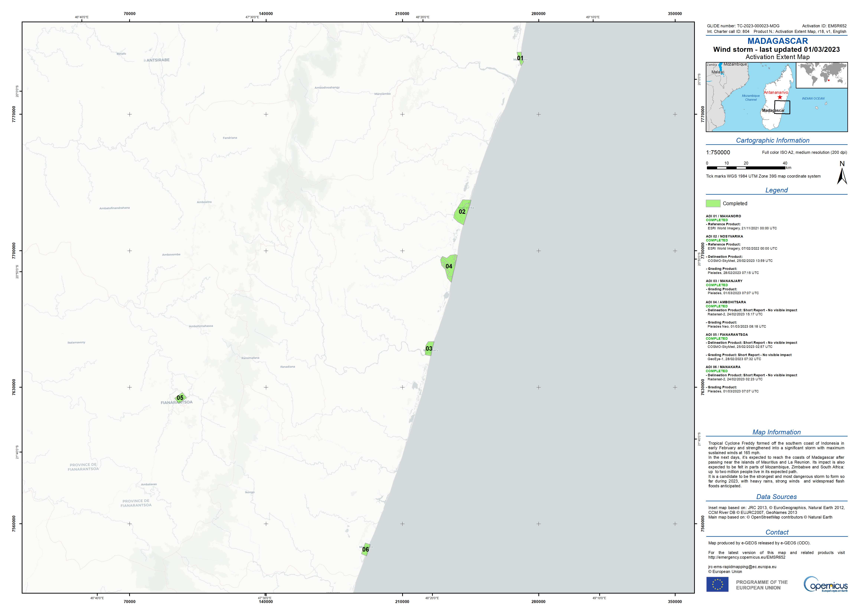Click the red star at Antananarivo
Viewport: 868px width, 614px height.
pos(779,97)
